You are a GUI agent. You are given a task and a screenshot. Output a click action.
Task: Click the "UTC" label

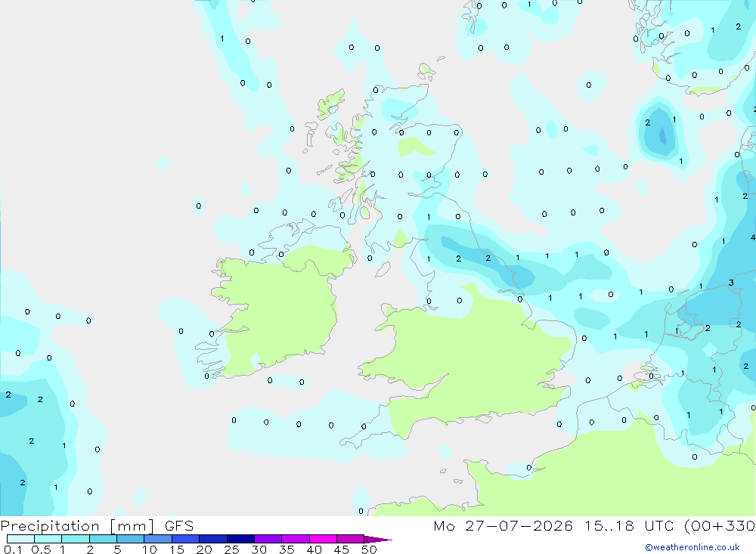(x=659, y=525)
